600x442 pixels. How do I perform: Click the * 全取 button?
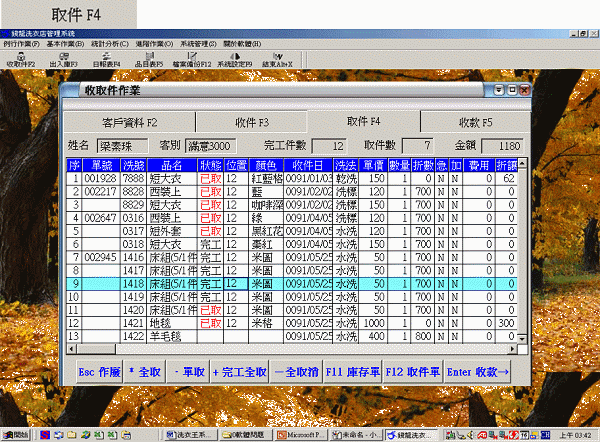click(145, 372)
